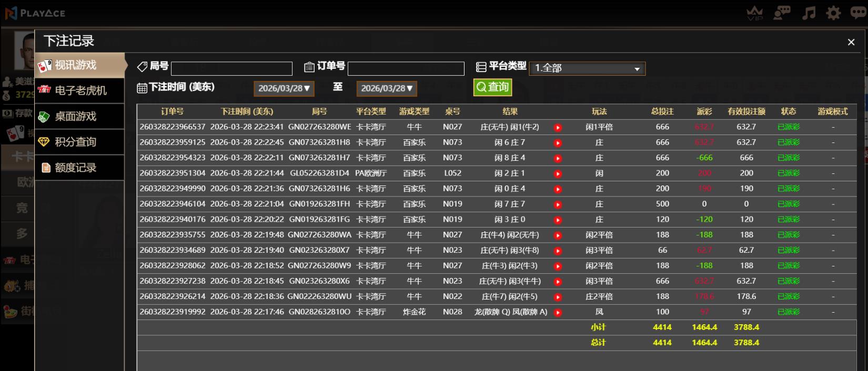Click the green 查询 search button
Image resolution: width=868 pixels, height=371 pixels.
(492, 87)
